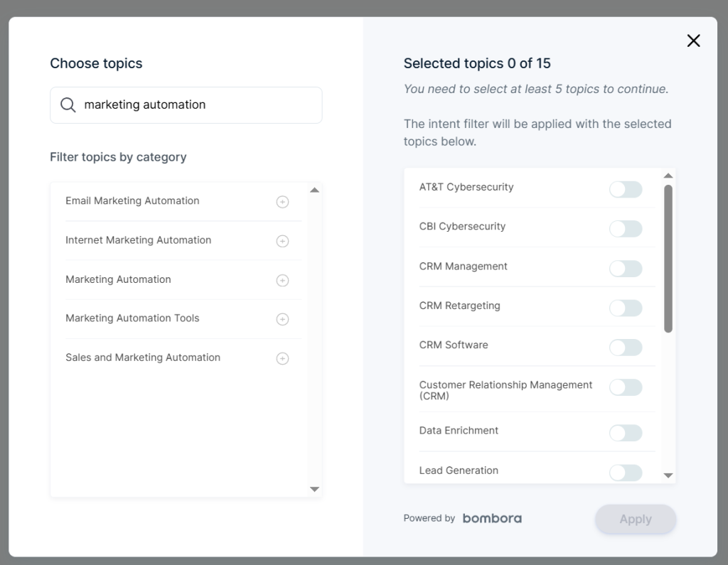
Task: Enable the Lead Generation toggle
Action: (626, 473)
